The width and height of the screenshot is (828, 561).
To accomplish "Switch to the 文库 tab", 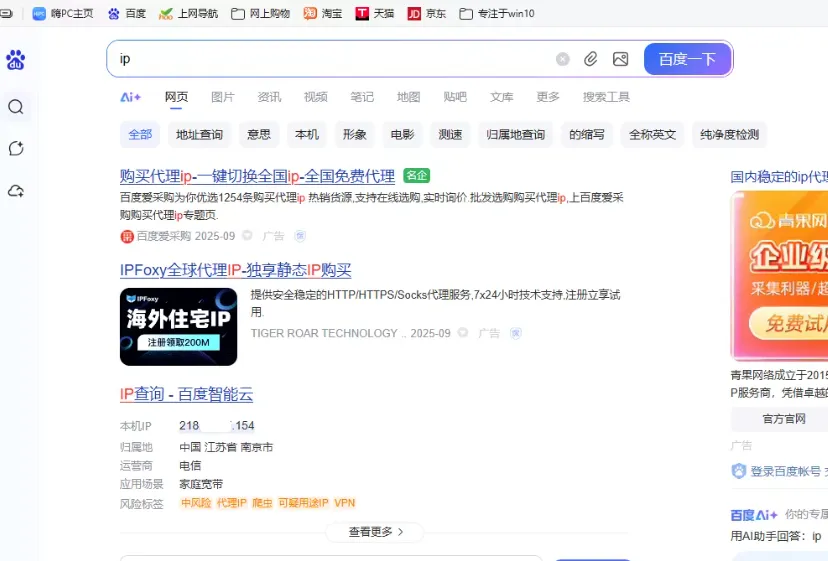I will 502,97.
